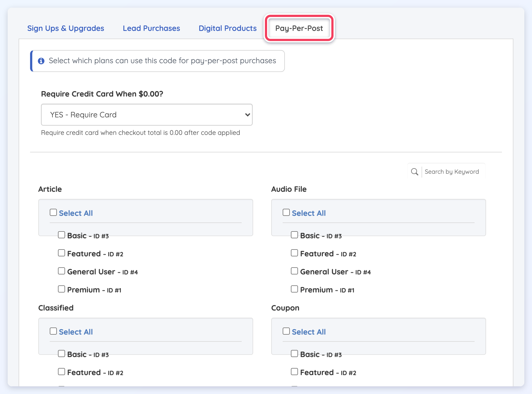Click the Select All link text under Audio File
Screen dimensions: 532x394
(309, 213)
